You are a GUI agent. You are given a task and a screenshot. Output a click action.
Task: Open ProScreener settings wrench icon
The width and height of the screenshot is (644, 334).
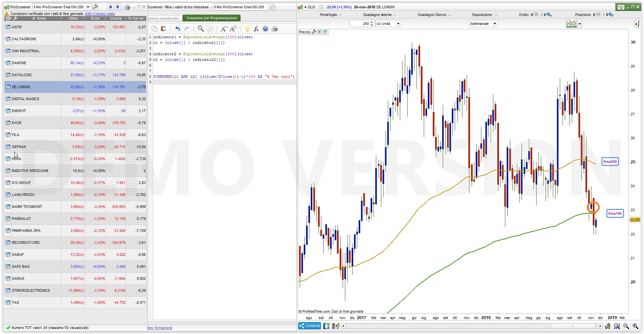tap(95, 7)
